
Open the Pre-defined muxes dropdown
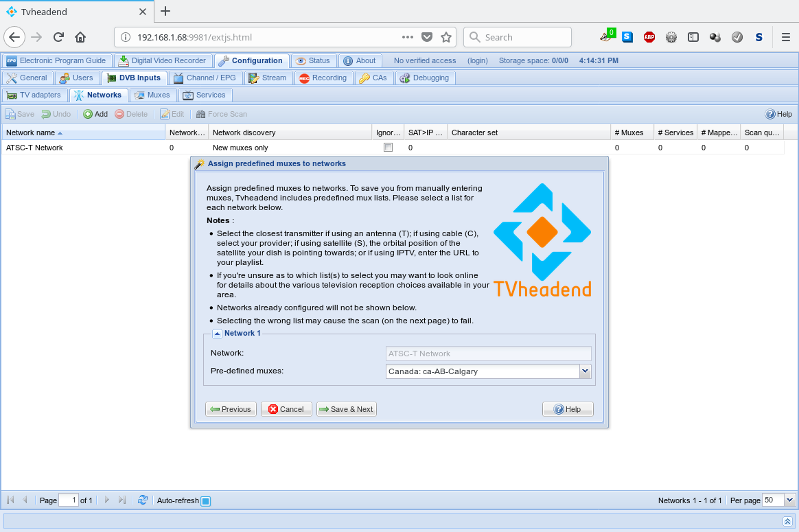[x=585, y=371]
